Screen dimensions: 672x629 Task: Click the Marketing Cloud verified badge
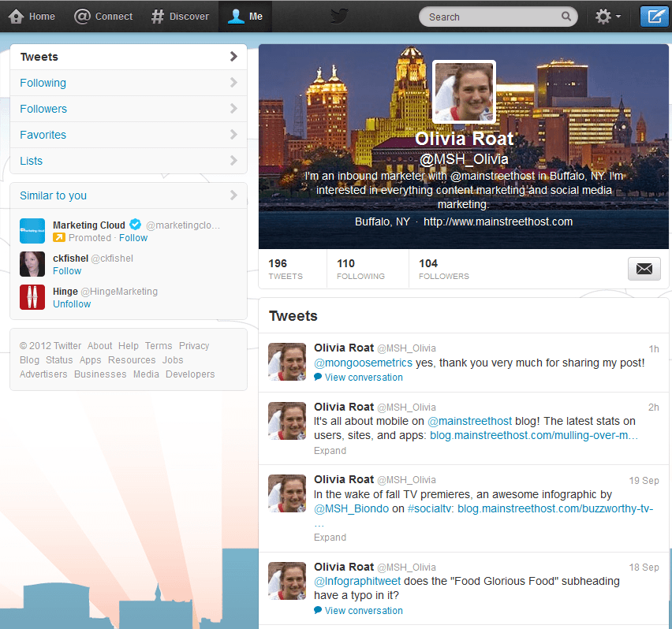click(x=136, y=224)
